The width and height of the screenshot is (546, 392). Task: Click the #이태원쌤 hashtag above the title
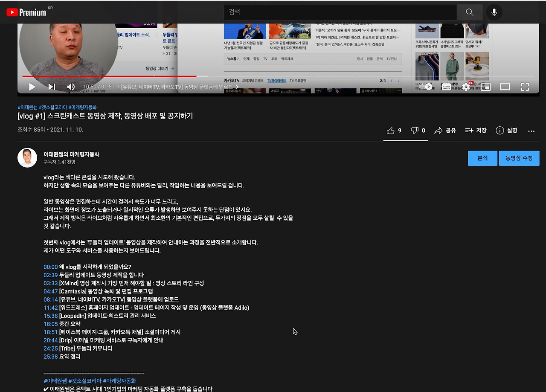tap(27, 107)
